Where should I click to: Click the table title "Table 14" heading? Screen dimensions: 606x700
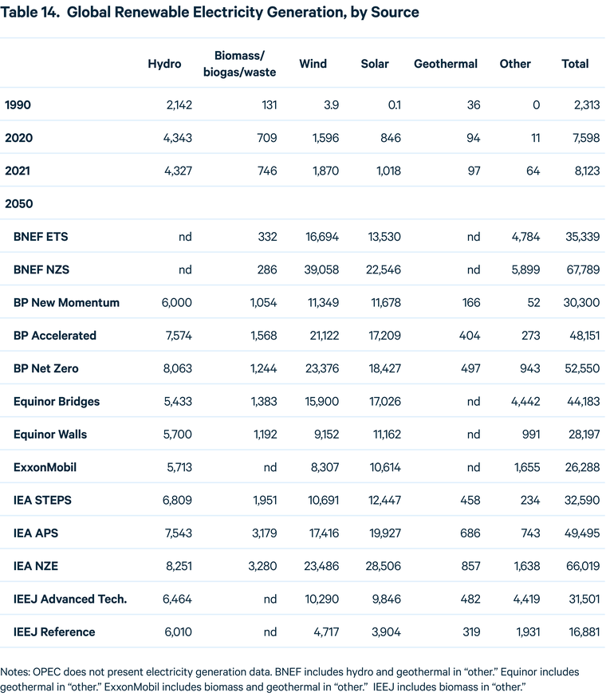click(211, 13)
